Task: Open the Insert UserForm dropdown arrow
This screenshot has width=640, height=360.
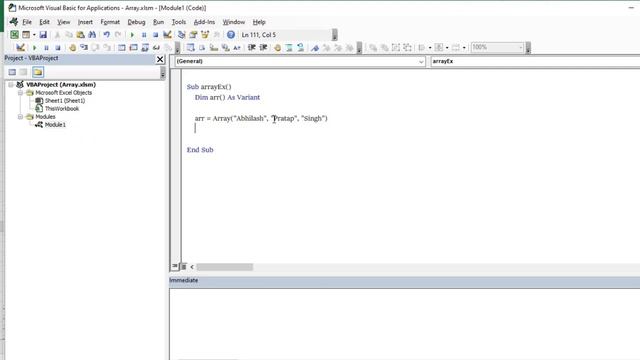Action: (x=34, y=35)
